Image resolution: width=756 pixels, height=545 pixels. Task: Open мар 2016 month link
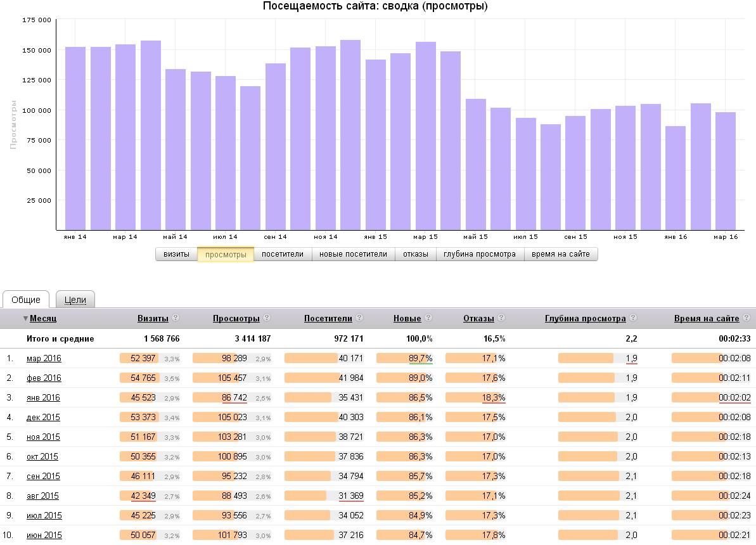click(44, 358)
